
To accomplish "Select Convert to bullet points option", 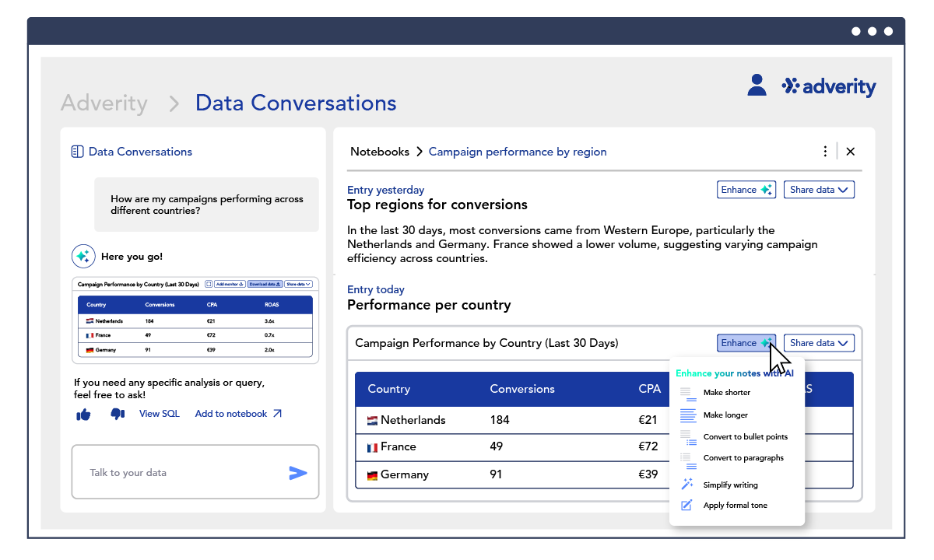I will 745,437.
